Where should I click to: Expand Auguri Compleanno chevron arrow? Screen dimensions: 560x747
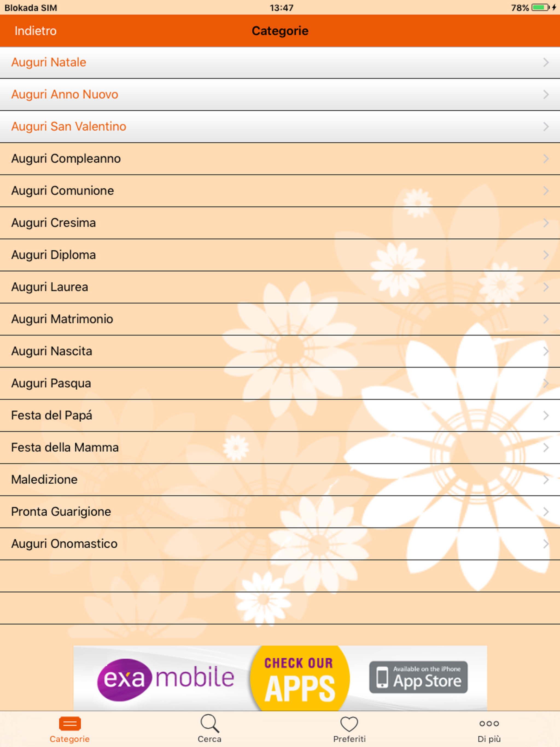click(546, 159)
